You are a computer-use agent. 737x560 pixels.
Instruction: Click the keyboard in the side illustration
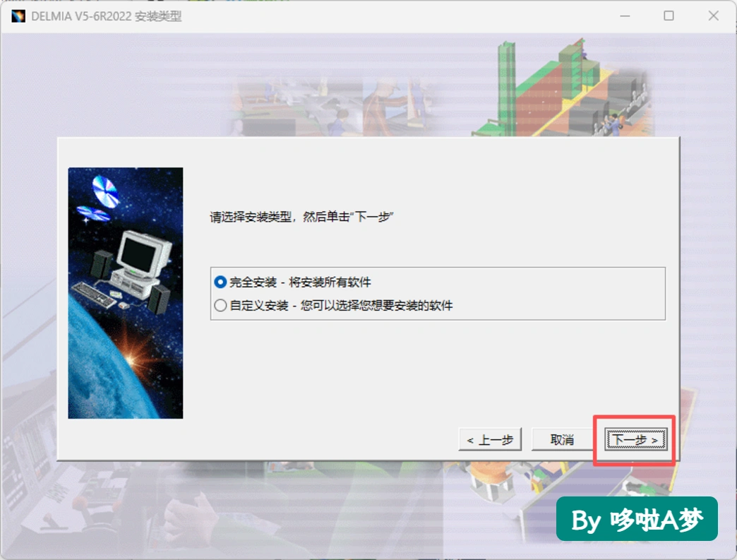pos(93,294)
